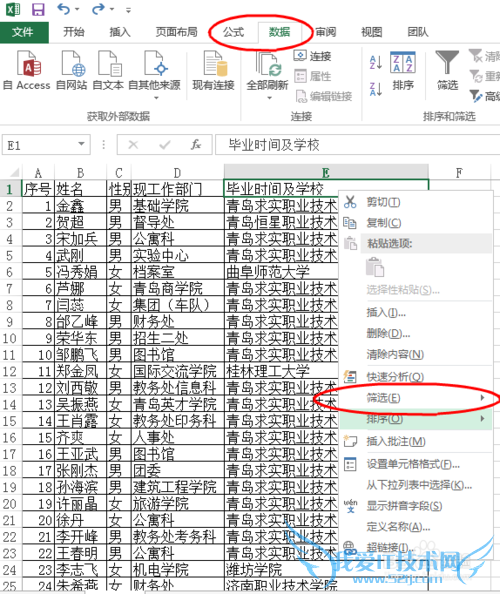Image resolution: width=500 pixels, height=594 pixels.
Task: Expand 全部刷新 dropdown arrow
Action: [x=269, y=98]
